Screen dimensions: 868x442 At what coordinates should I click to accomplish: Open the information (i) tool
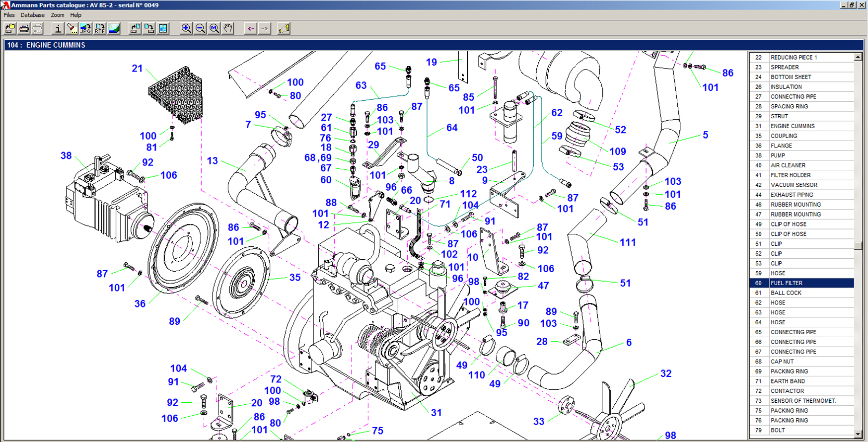(58, 28)
